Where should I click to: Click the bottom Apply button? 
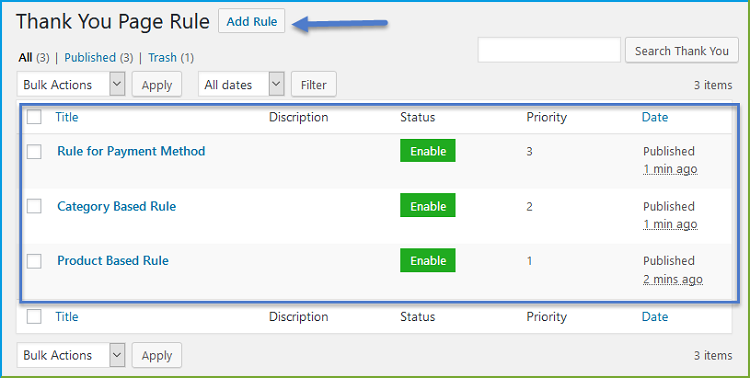coord(157,356)
